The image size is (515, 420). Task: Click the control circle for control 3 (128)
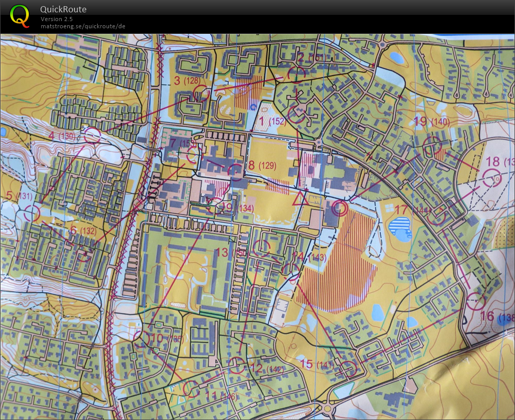(x=201, y=94)
